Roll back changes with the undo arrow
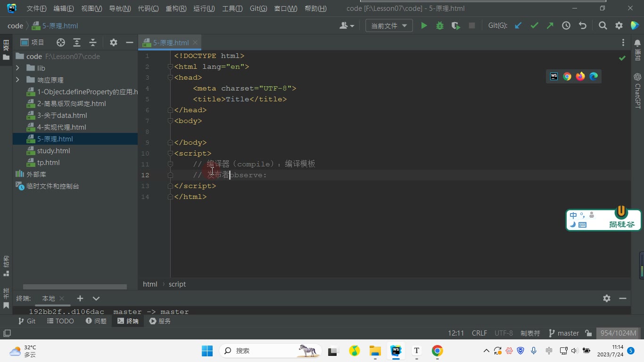 (x=583, y=26)
